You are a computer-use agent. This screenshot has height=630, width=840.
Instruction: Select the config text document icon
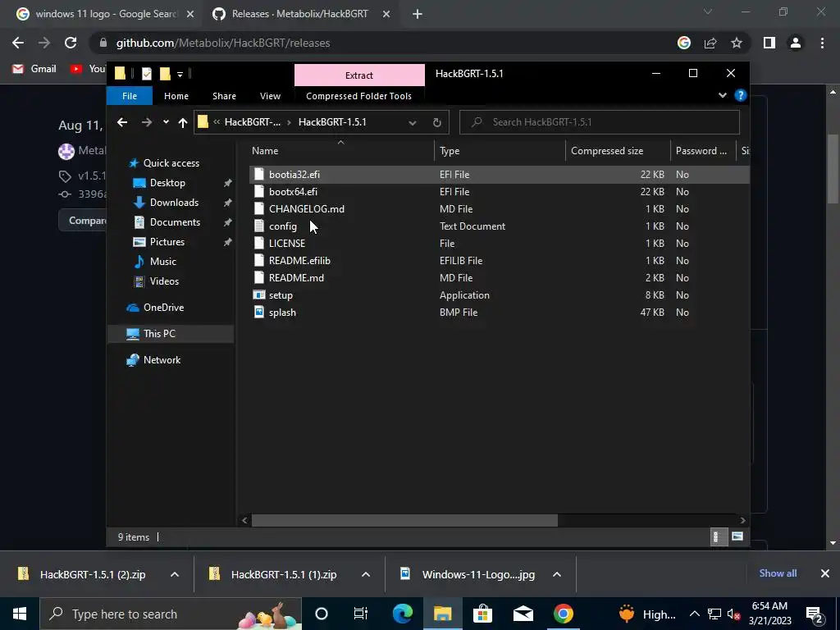tap(259, 226)
